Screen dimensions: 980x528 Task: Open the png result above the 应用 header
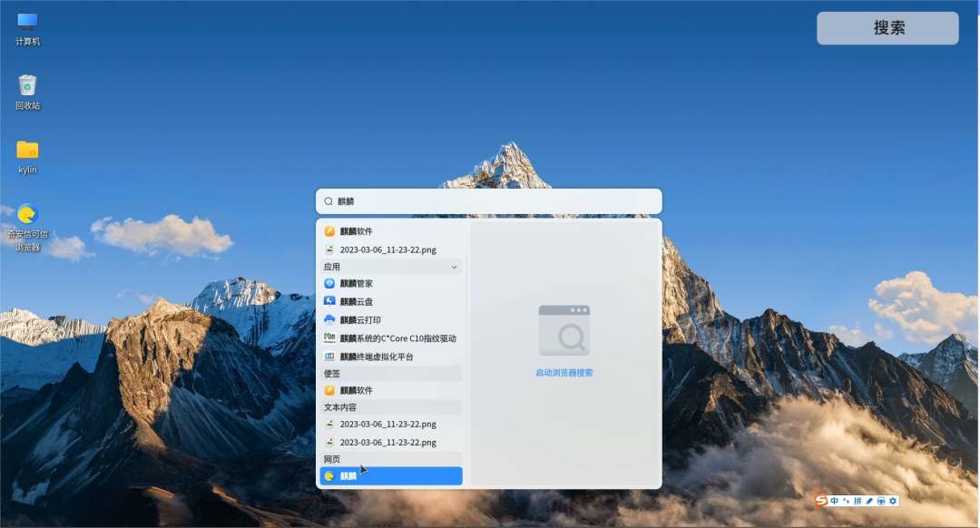[391, 249]
